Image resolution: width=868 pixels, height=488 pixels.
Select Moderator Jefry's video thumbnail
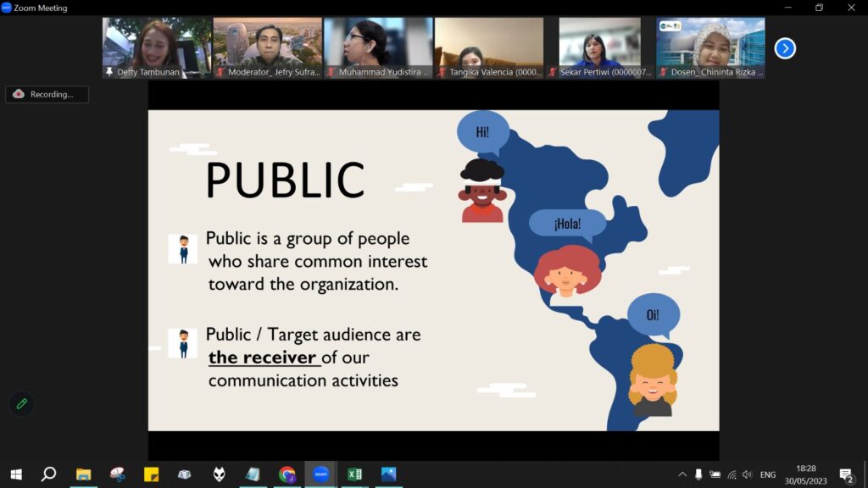267,47
